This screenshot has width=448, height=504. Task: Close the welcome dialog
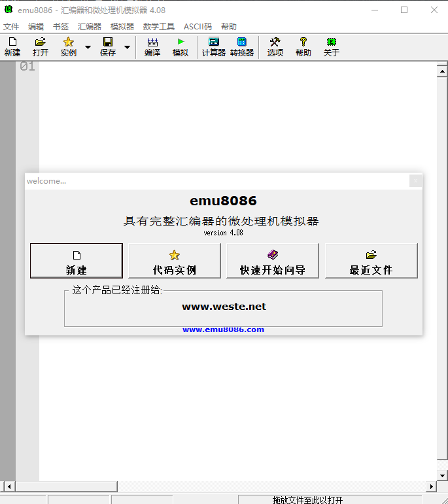[x=415, y=181]
